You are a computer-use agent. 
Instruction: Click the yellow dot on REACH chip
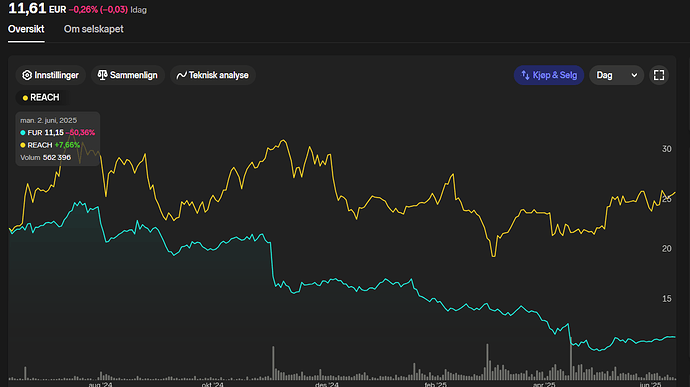tap(25, 98)
